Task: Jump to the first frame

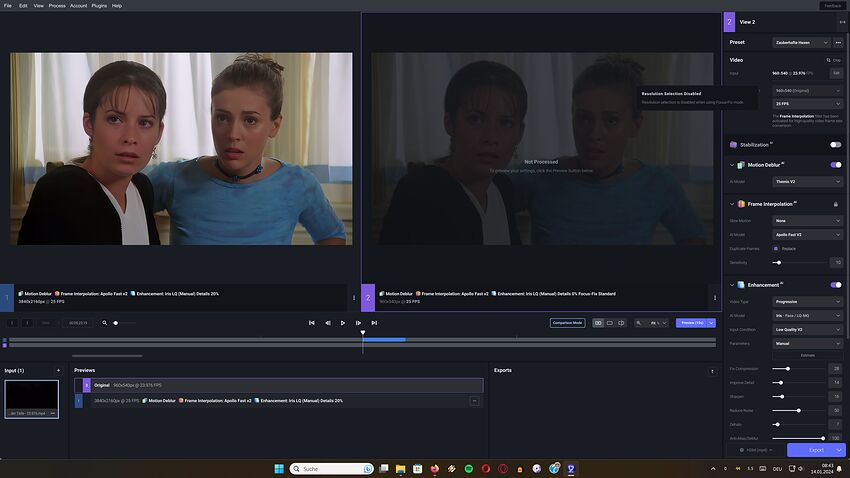Action: pos(312,323)
